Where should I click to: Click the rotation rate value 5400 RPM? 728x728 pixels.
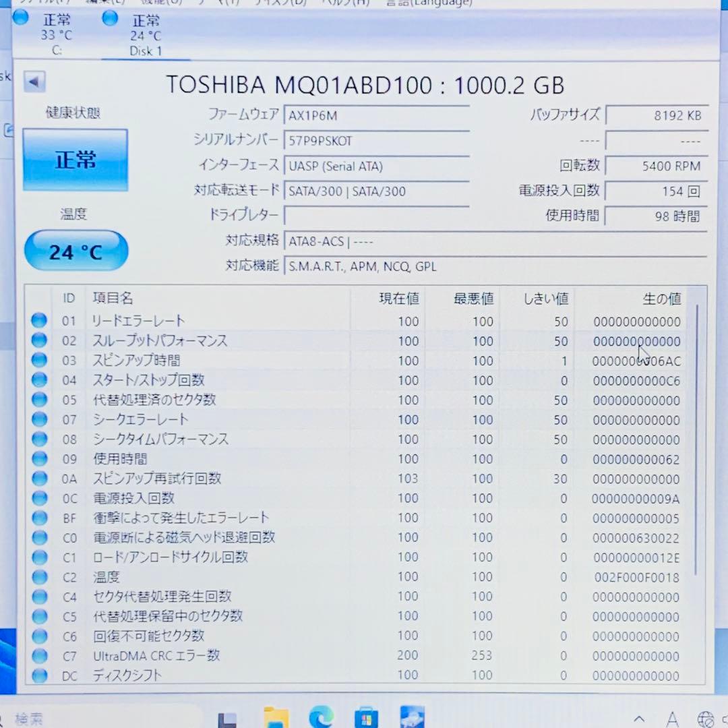(x=657, y=166)
